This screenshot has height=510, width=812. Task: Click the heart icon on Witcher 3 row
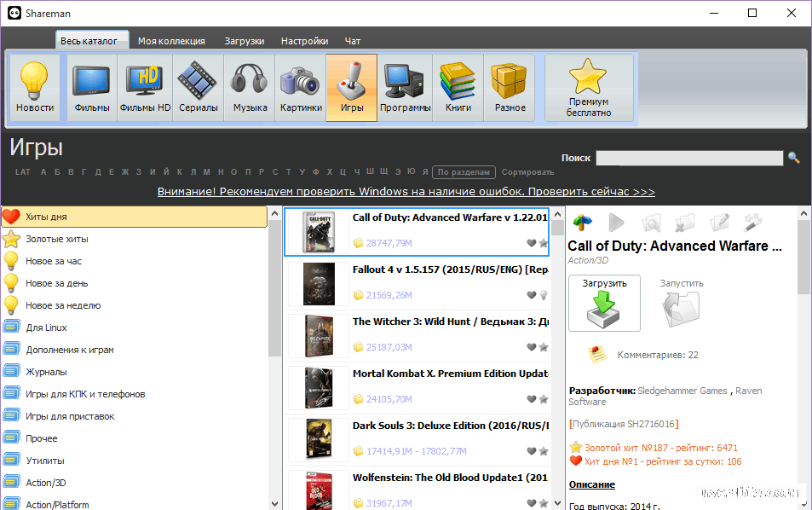pyautogui.click(x=532, y=347)
